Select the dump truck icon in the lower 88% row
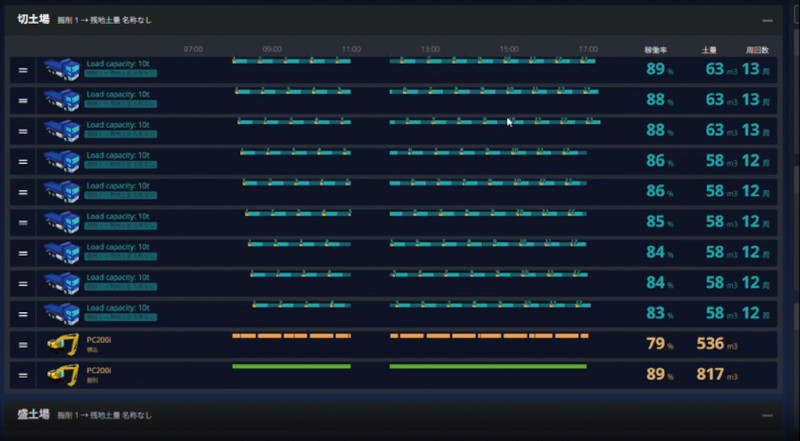 pyautogui.click(x=62, y=131)
